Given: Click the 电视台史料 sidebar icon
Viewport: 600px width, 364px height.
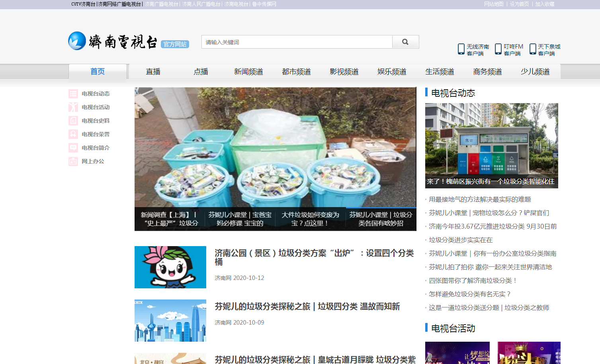Looking at the screenshot, I should point(73,121).
